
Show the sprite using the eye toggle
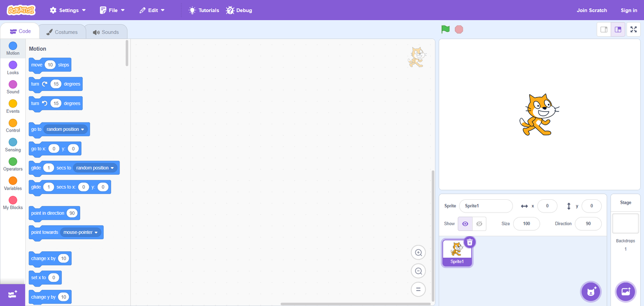click(465, 224)
